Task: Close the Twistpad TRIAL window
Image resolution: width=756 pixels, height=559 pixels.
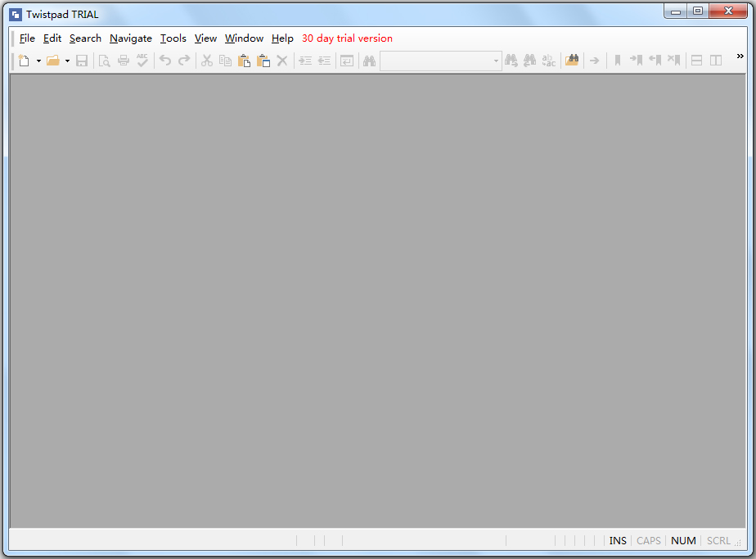Action: point(728,11)
